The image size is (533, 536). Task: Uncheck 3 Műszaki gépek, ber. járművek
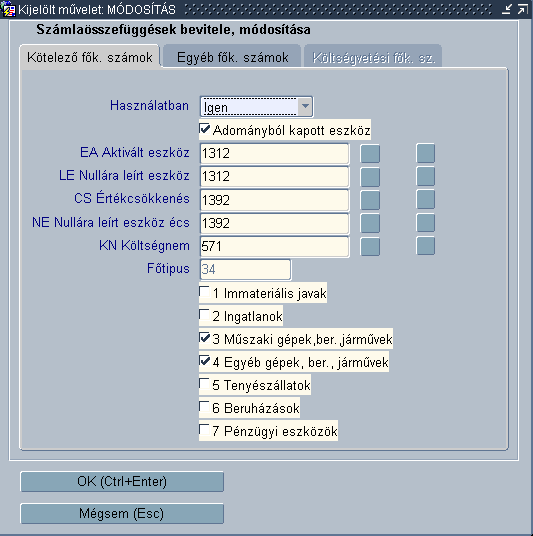click(204, 338)
